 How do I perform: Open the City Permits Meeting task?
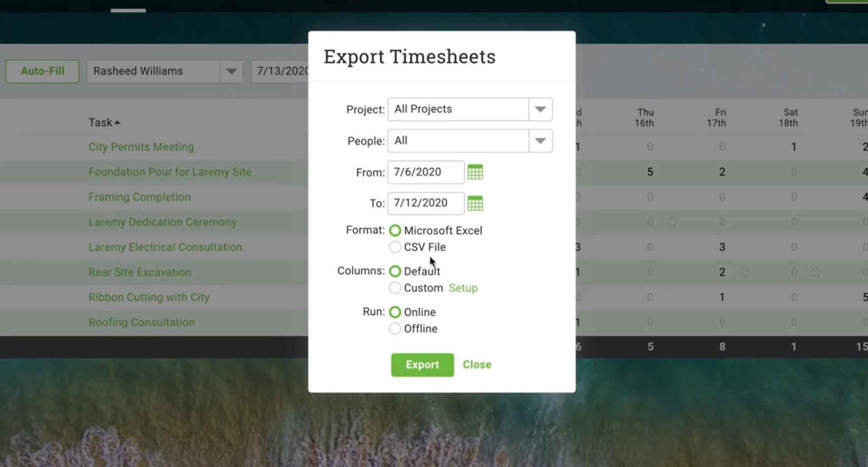[x=141, y=147]
